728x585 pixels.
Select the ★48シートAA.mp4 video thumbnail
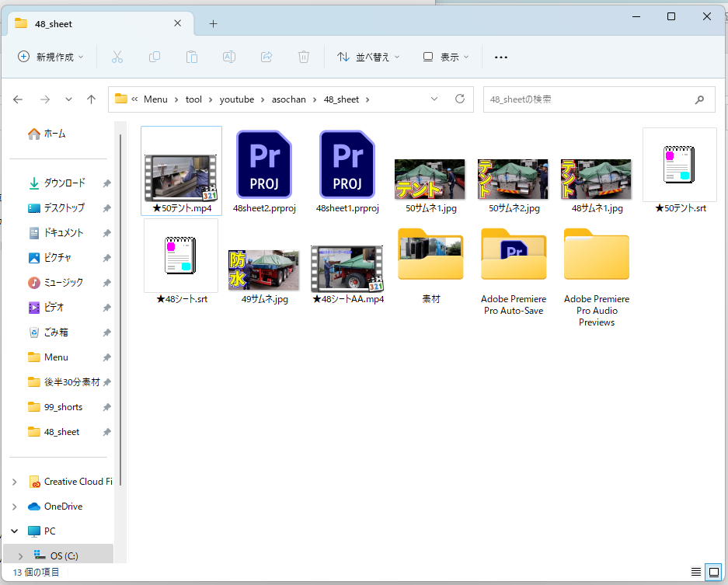347,268
